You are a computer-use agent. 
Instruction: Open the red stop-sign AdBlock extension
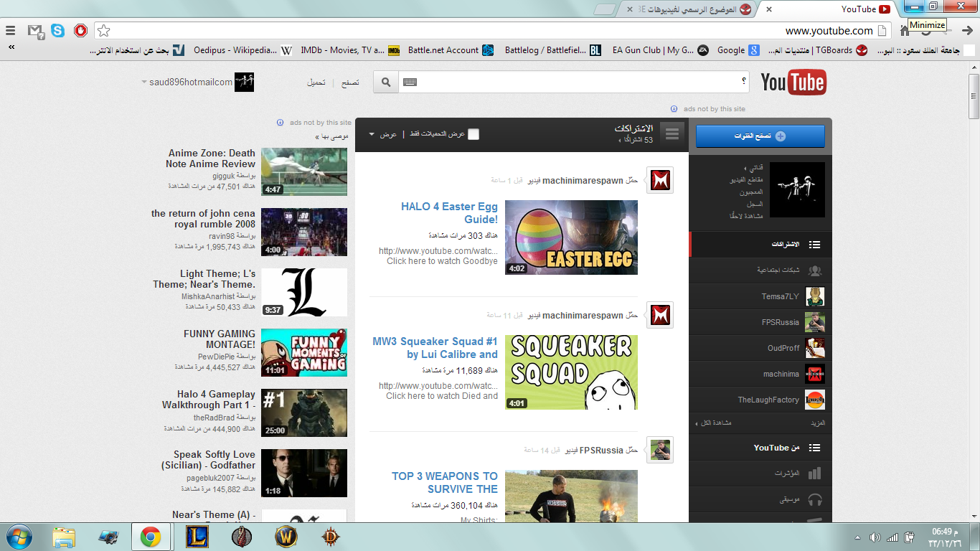click(x=80, y=31)
